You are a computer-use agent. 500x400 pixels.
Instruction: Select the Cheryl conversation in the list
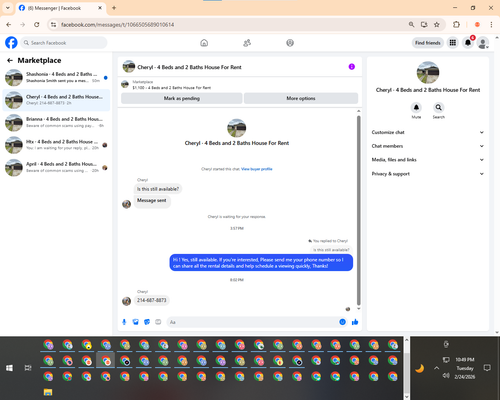point(56,100)
